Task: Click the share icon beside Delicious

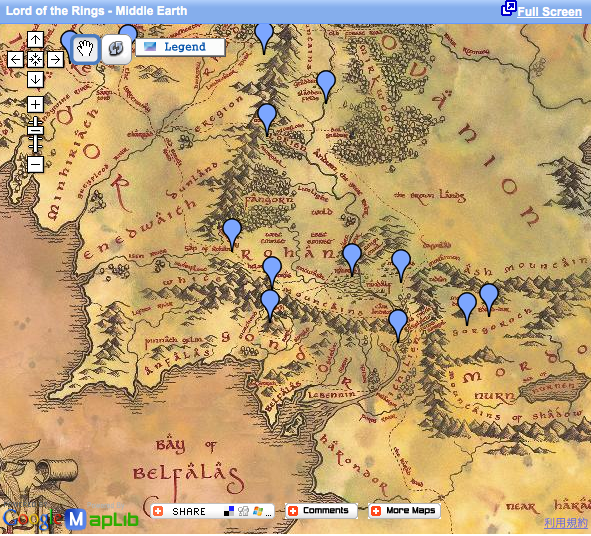Action: coord(243,511)
